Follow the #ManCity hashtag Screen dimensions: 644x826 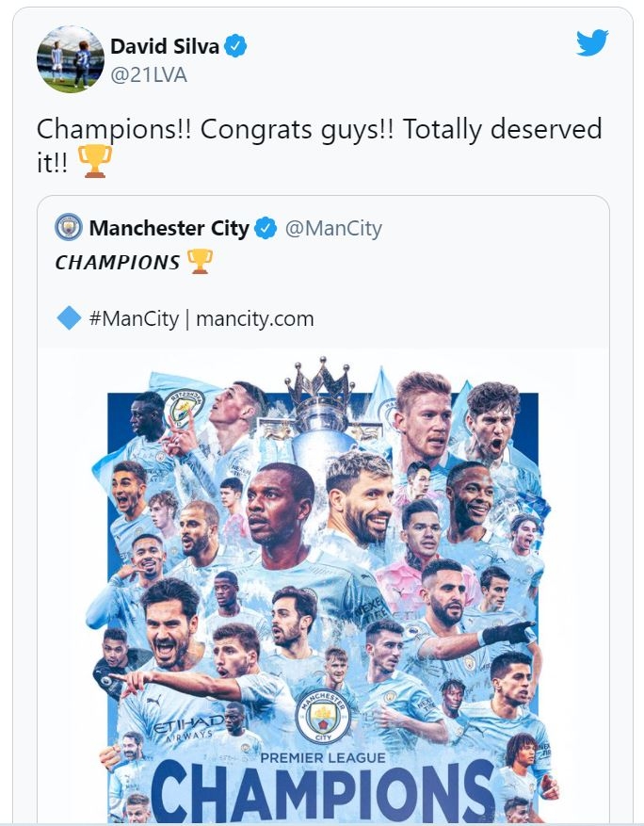click(x=133, y=318)
